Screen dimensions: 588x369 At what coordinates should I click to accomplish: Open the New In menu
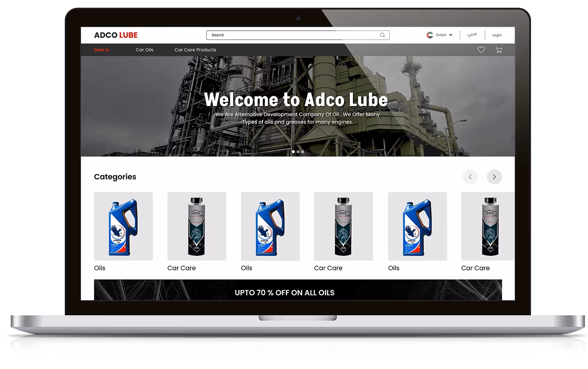click(x=102, y=50)
